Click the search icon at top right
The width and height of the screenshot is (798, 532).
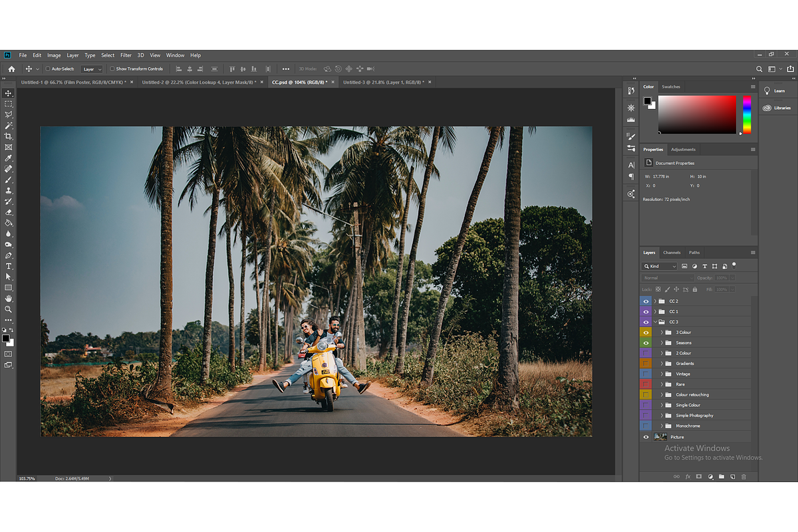(759, 68)
